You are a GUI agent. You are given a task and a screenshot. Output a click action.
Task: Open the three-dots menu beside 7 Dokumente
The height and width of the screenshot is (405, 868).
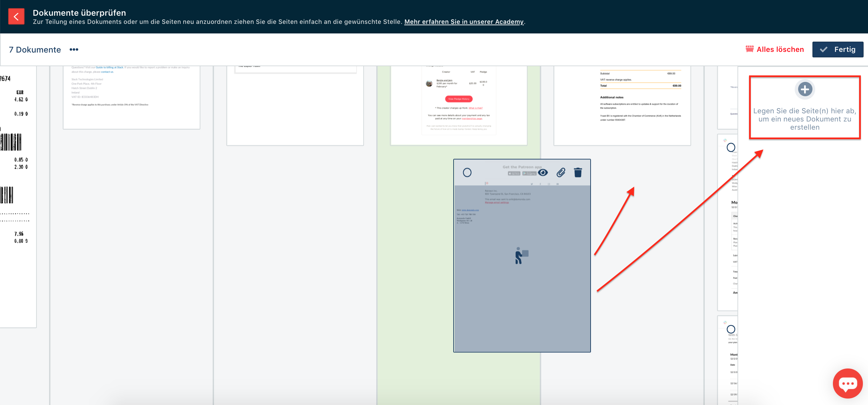[74, 49]
